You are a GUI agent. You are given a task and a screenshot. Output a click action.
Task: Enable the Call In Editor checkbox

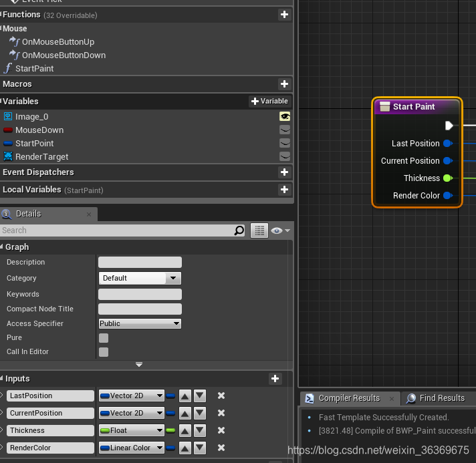click(104, 352)
